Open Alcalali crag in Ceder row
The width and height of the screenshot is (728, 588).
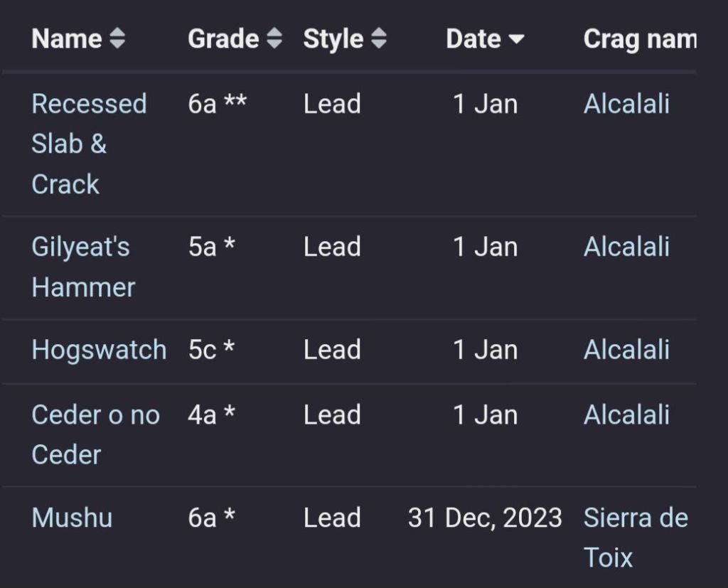(x=626, y=415)
